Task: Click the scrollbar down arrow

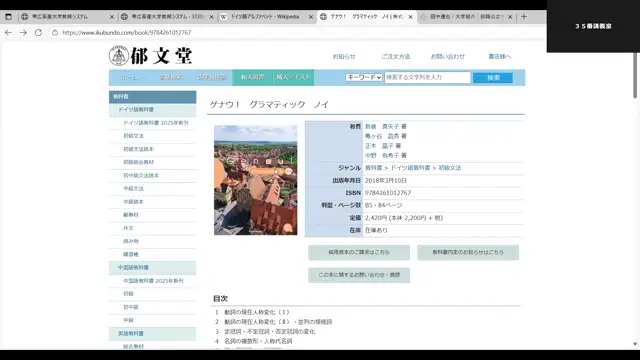Action: (635, 344)
